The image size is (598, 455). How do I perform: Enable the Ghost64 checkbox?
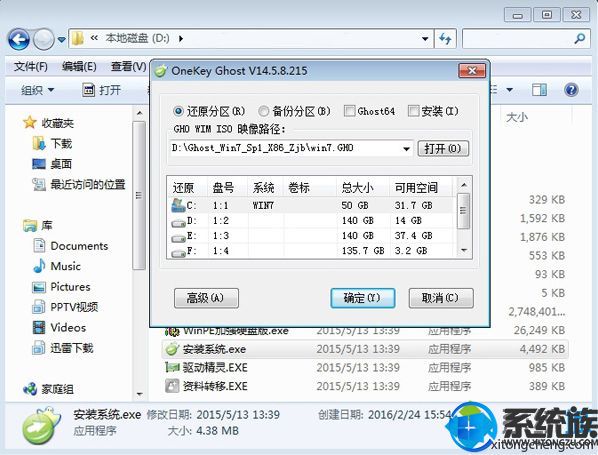[x=349, y=111]
